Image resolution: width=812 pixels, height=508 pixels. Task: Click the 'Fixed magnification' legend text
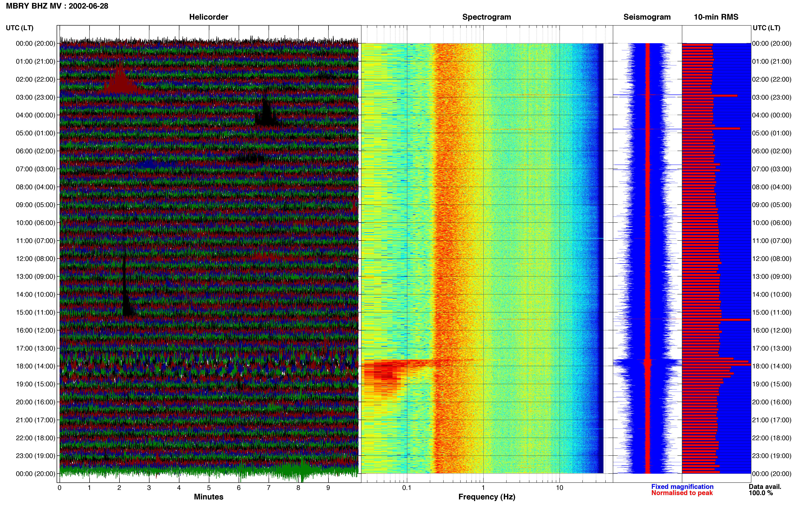pos(682,486)
